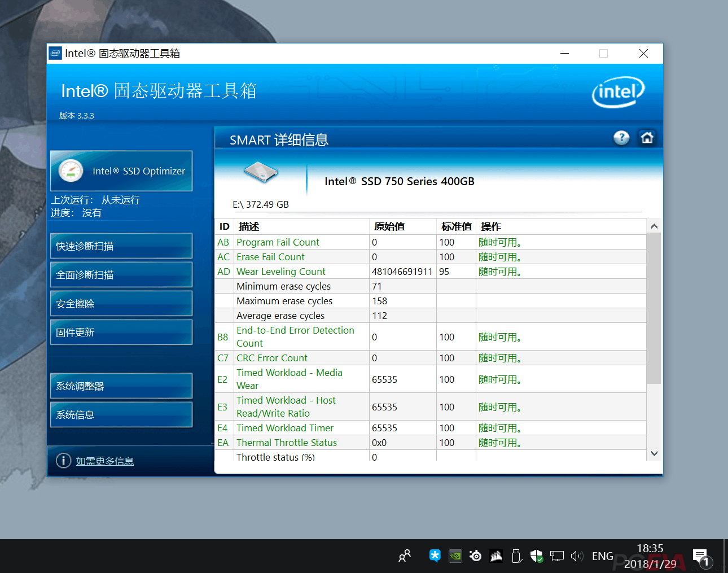
Task: Select Minimum erase cycles row
Action: pyautogui.click(x=431, y=286)
